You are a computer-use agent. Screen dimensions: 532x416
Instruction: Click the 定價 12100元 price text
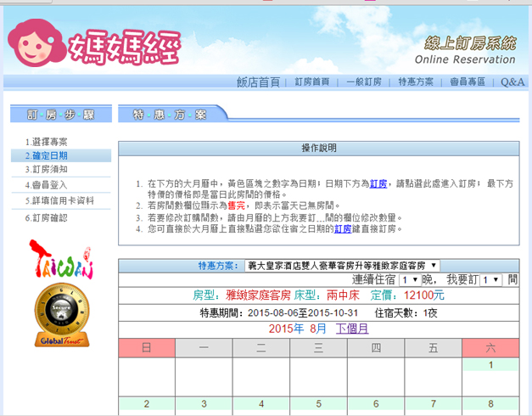click(x=406, y=295)
